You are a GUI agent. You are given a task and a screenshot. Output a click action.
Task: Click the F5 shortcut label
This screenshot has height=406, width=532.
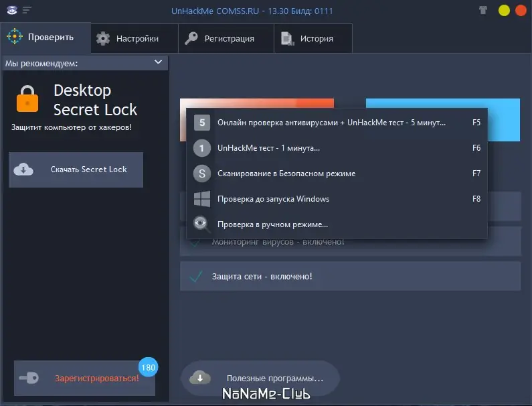476,123
